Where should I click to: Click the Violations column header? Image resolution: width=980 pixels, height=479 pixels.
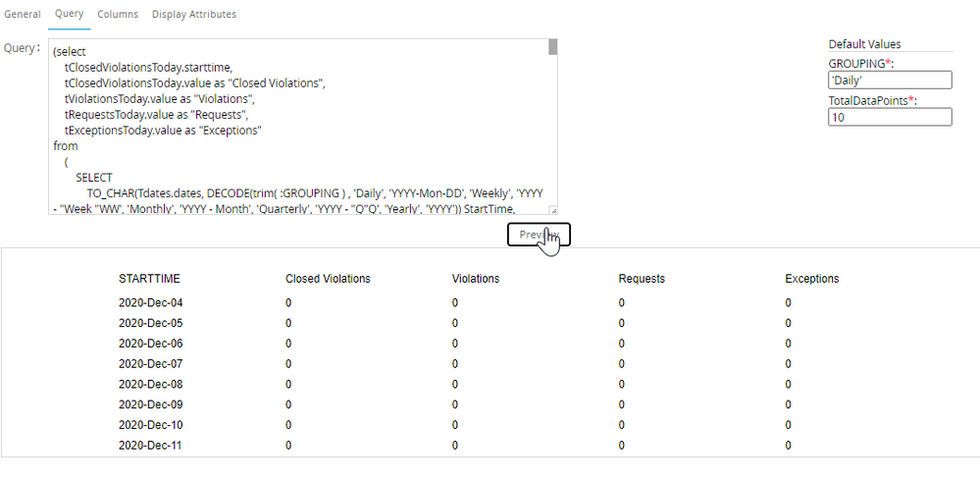click(476, 279)
